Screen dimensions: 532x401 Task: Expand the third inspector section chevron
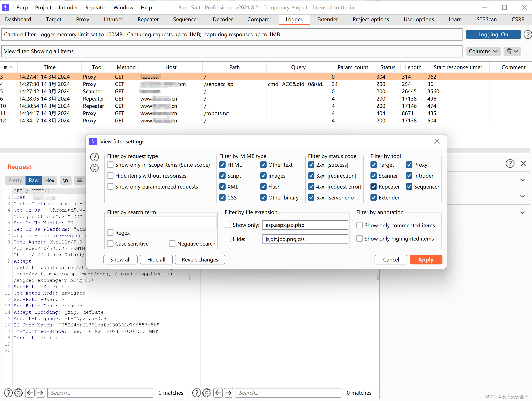(x=522, y=212)
